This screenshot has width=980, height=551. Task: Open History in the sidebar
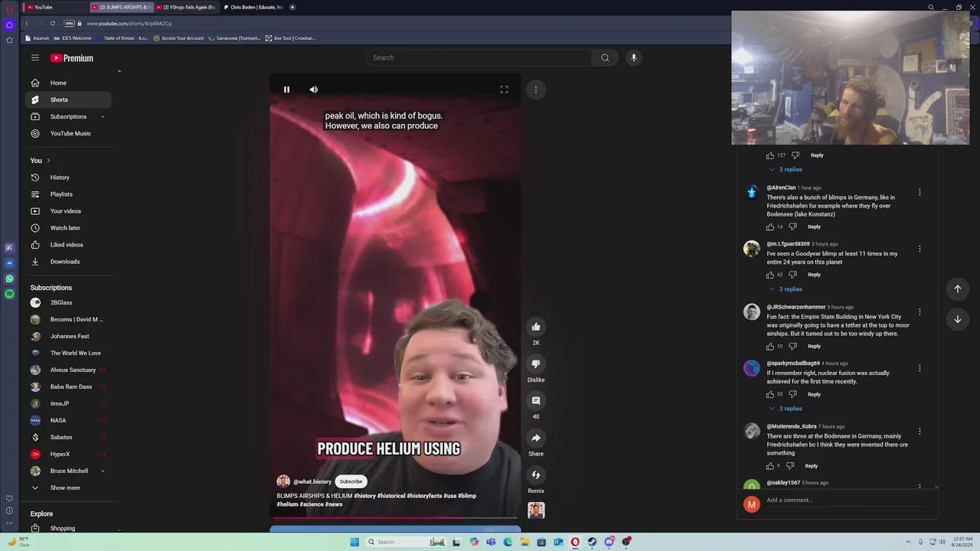click(x=68, y=178)
